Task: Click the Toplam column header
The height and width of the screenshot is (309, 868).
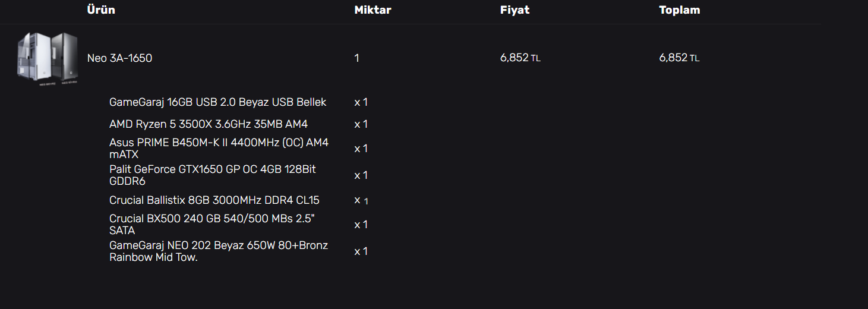Action: point(679,10)
